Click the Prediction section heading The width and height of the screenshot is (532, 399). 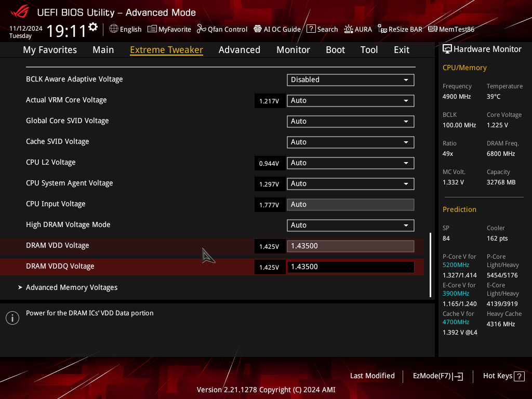point(459,209)
